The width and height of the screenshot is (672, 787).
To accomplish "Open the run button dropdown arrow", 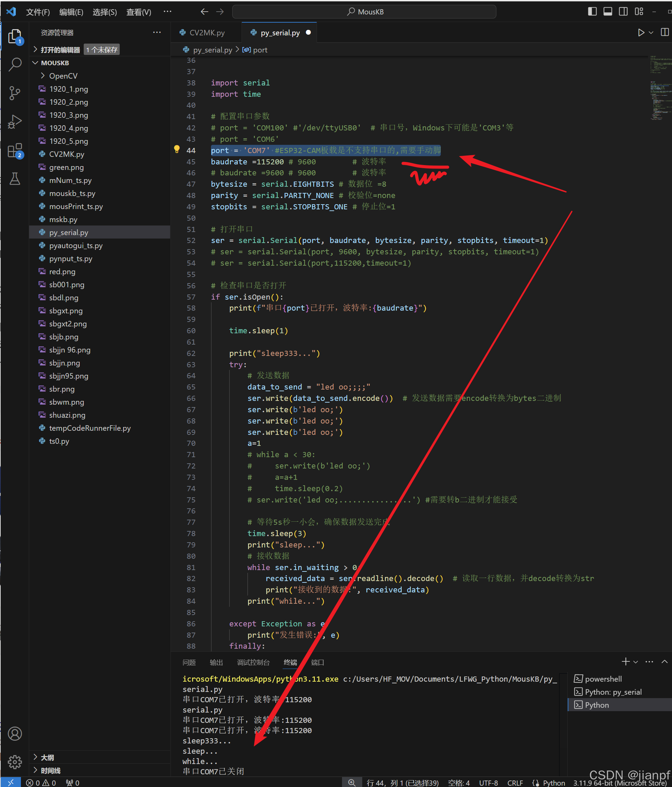I will 651,33.
